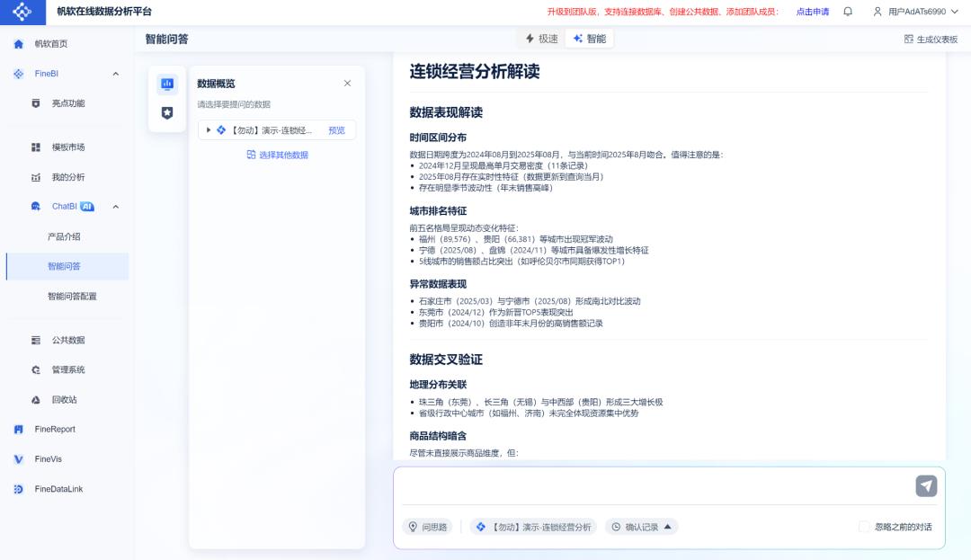Screen dimensions: 971x560
Task: Click the 点击申请 link
Action: click(x=813, y=12)
